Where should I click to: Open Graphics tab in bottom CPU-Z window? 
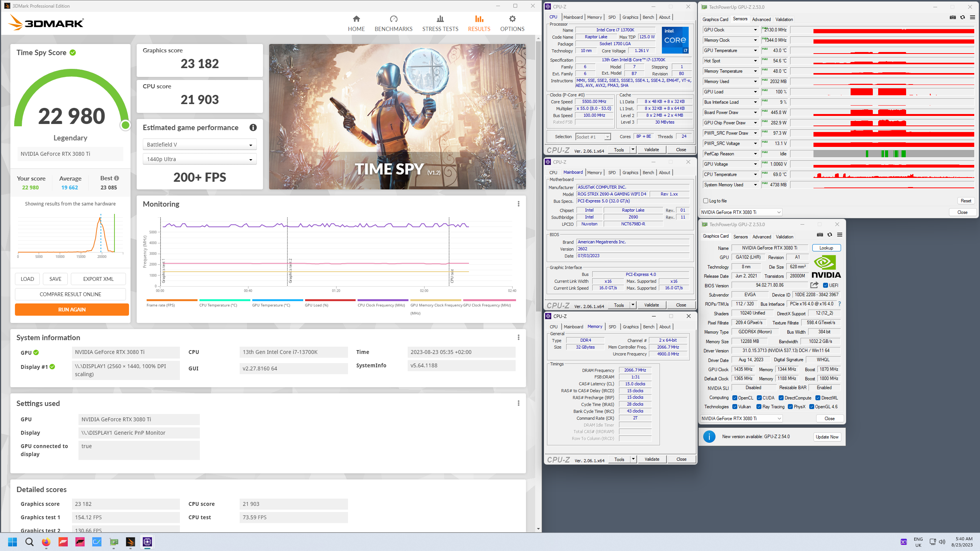point(630,327)
